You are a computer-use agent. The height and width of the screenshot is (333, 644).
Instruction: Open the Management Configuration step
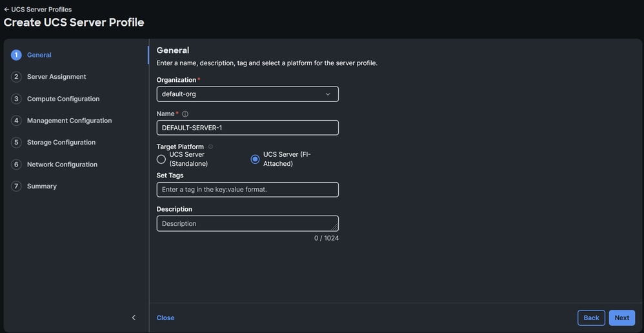point(70,121)
